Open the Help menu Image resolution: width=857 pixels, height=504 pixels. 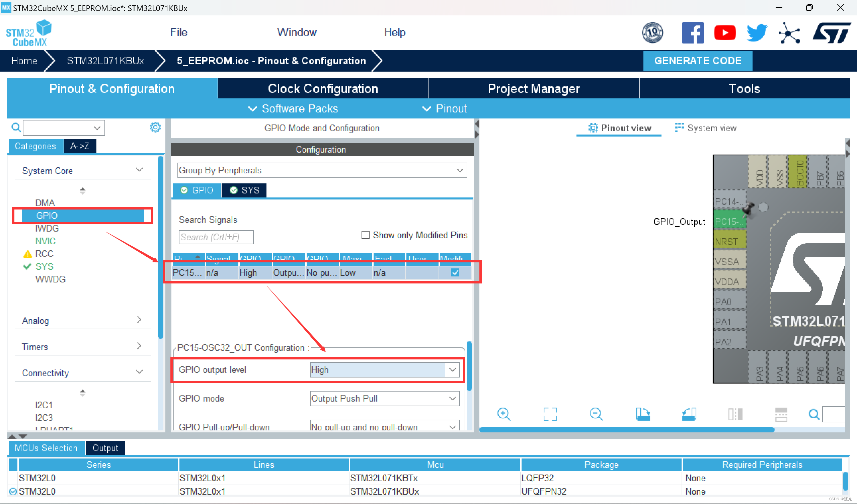click(x=394, y=32)
